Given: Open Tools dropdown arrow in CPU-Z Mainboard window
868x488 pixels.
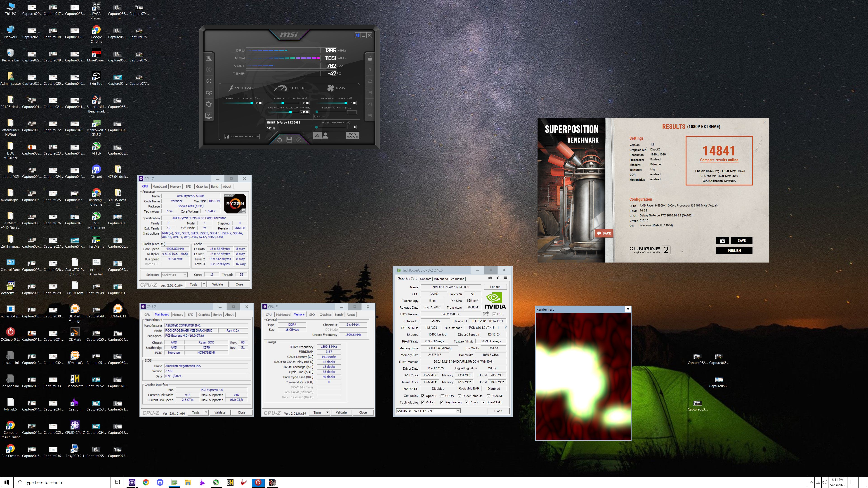Looking at the screenshot, I should click(x=206, y=412).
